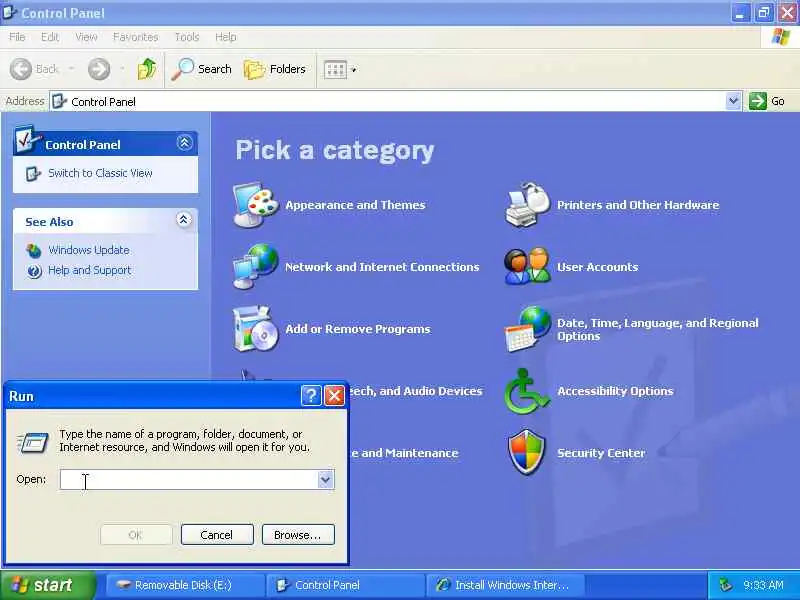This screenshot has height=600, width=800.
Task: Collapse the Control Panel side pane section
Action: [x=184, y=143]
